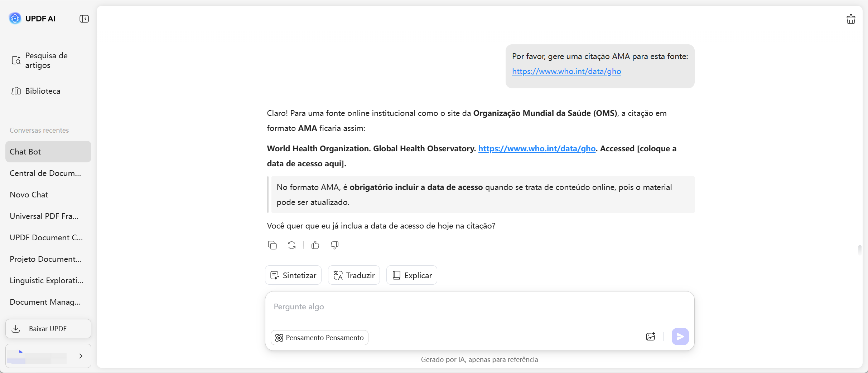The image size is (868, 373).
Task: Open the WHO link in the AMA citation
Action: pyautogui.click(x=537, y=148)
